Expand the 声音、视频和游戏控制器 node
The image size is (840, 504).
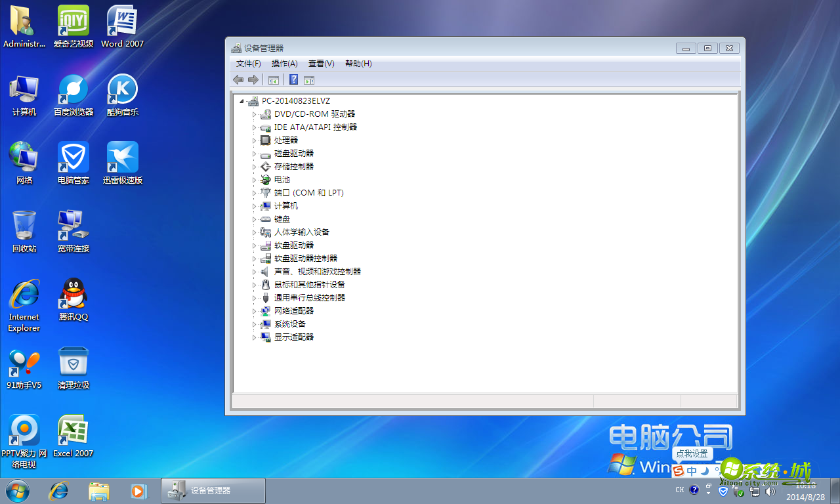[x=254, y=271]
